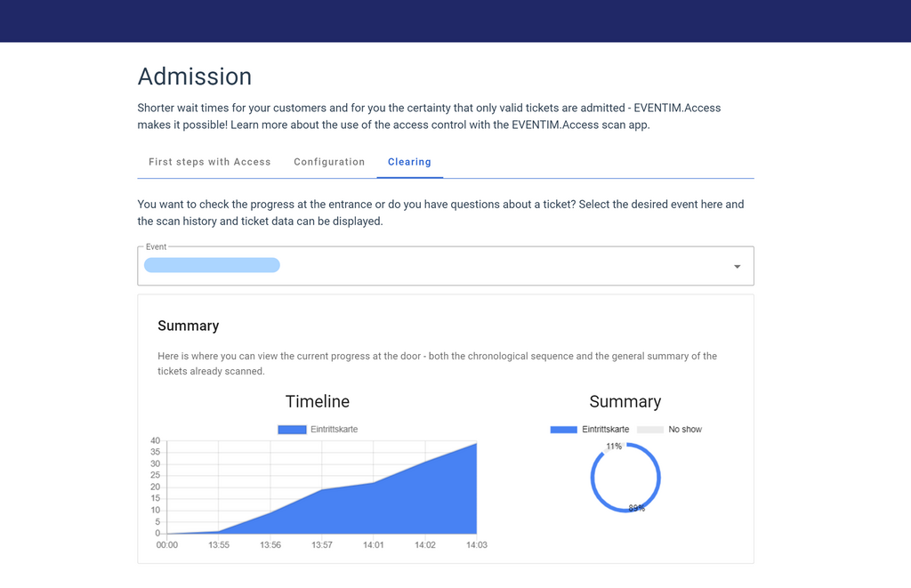Click the timeline data point at 13:57
911x588 pixels.
coord(322,490)
